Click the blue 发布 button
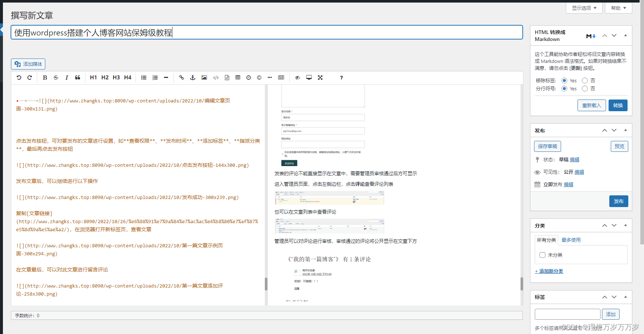 click(x=618, y=201)
